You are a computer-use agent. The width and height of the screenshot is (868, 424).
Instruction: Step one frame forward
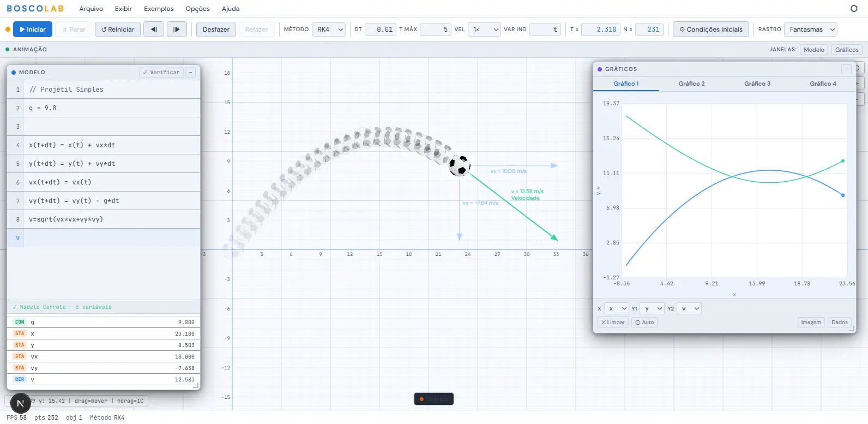click(177, 29)
